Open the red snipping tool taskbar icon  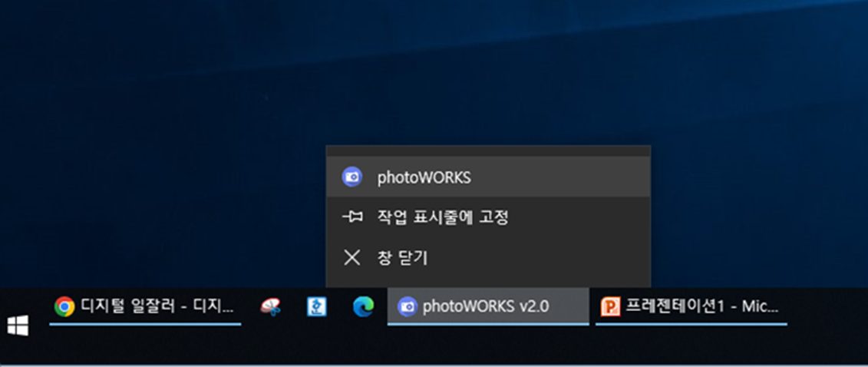271,306
